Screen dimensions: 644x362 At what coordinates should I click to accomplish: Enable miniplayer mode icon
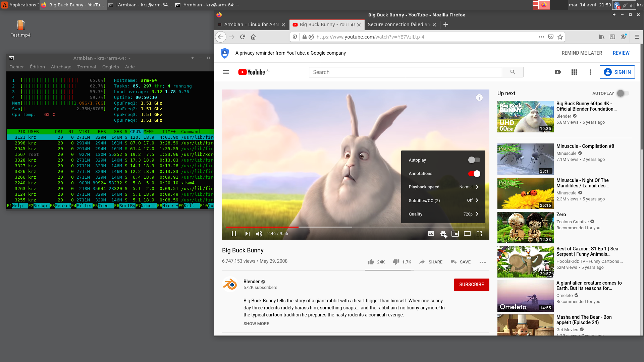pyautogui.click(x=455, y=234)
